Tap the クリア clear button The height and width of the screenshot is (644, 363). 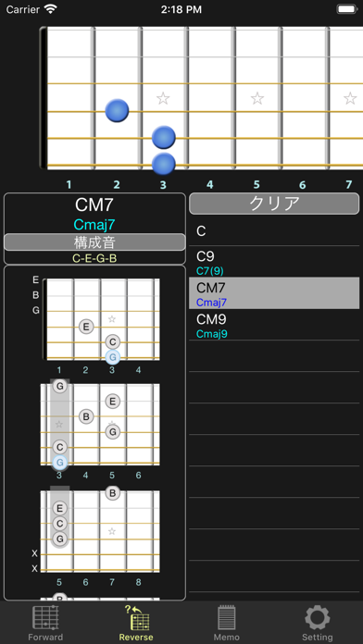pos(274,204)
